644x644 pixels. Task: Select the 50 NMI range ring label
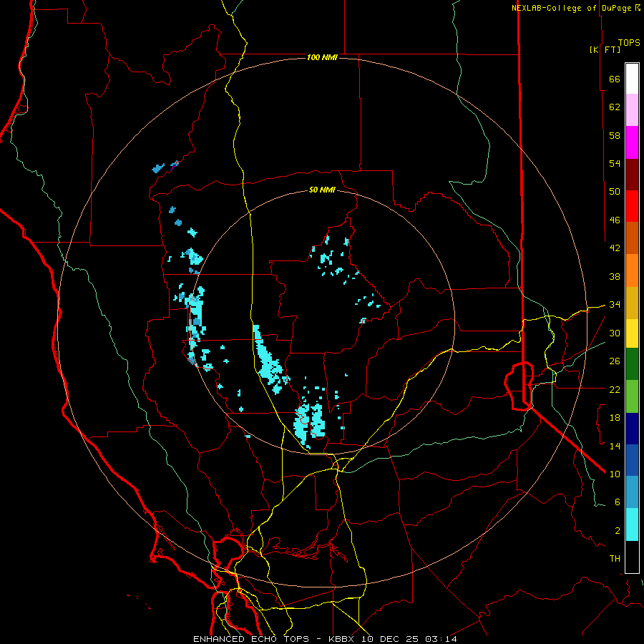coord(322,190)
